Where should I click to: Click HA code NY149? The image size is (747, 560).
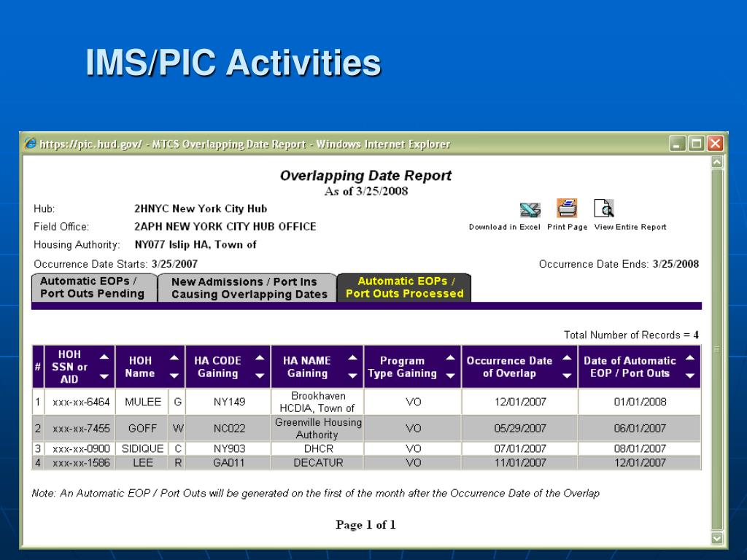click(229, 402)
